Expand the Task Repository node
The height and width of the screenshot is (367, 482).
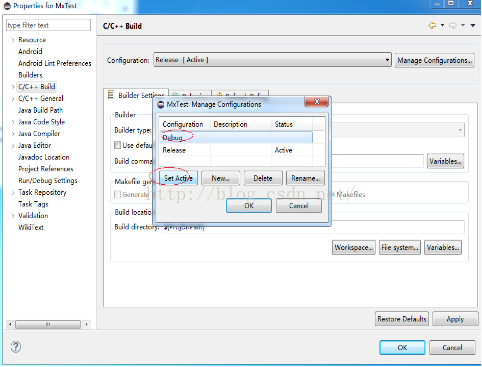(x=13, y=193)
